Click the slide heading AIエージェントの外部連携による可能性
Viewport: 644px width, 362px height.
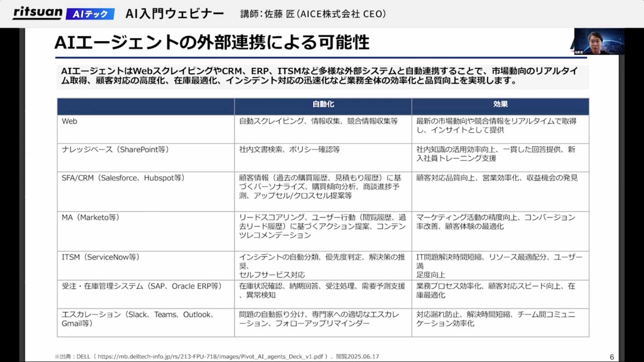pyautogui.click(x=212, y=43)
